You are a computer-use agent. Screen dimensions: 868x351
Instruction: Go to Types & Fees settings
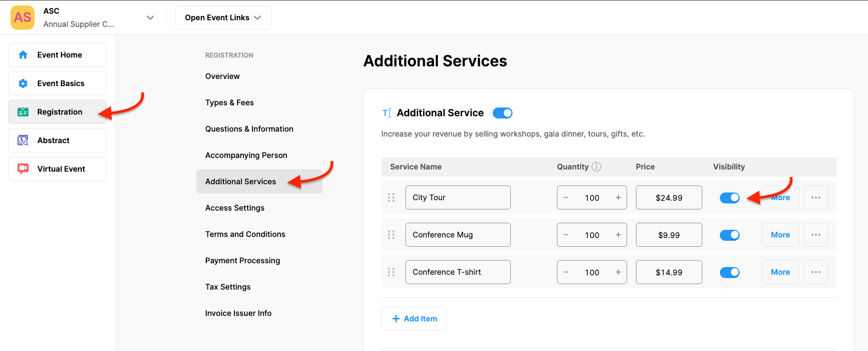coord(229,103)
